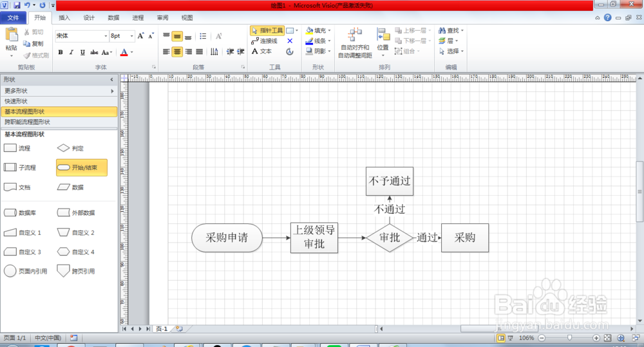The width and height of the screenshot is (644, 347).
Task: Click the Copy (复制) icon
Action: [26, 44]
